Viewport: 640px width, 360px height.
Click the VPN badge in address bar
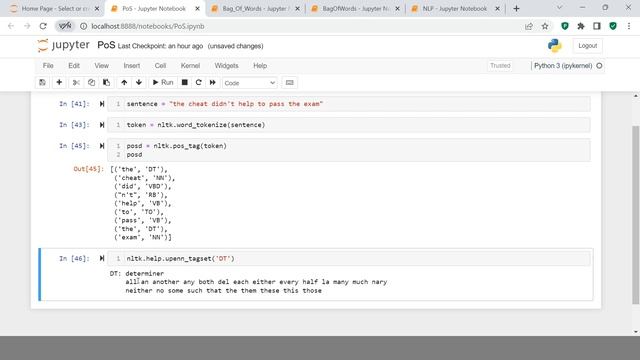pyautogui.click(x=65, y=26)
